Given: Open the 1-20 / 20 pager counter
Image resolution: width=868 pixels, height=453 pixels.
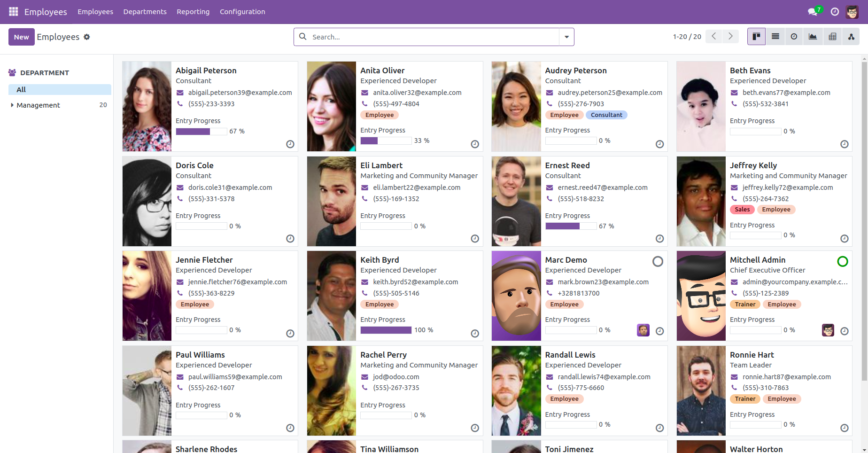Looking at the screenshot, I should point(687,37).
